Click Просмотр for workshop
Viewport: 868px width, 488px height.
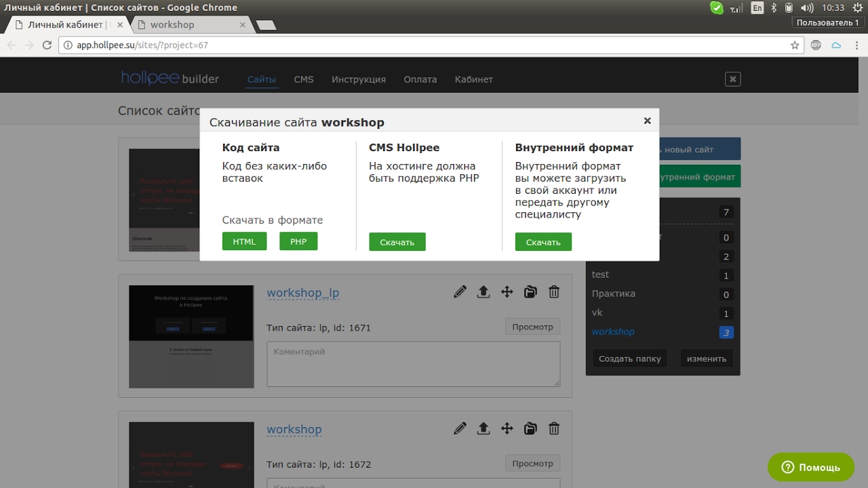533,464
